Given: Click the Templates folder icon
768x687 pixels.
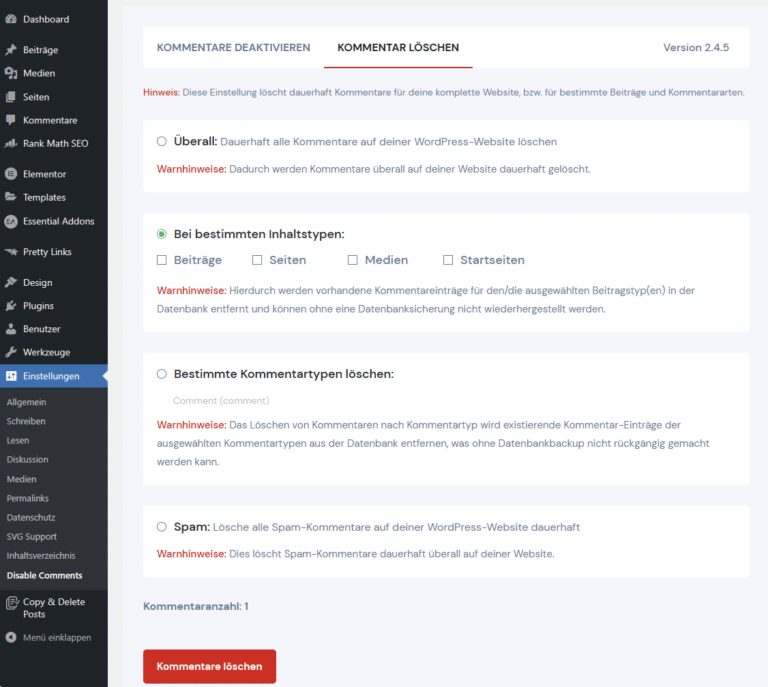Looking at the screenshot, I should tap(11, 197).
